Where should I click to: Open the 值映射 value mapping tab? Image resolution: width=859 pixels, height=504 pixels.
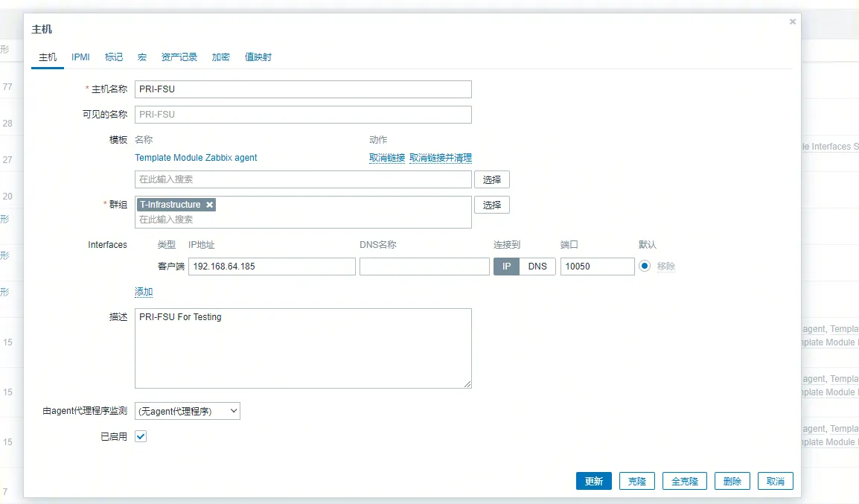258,57
